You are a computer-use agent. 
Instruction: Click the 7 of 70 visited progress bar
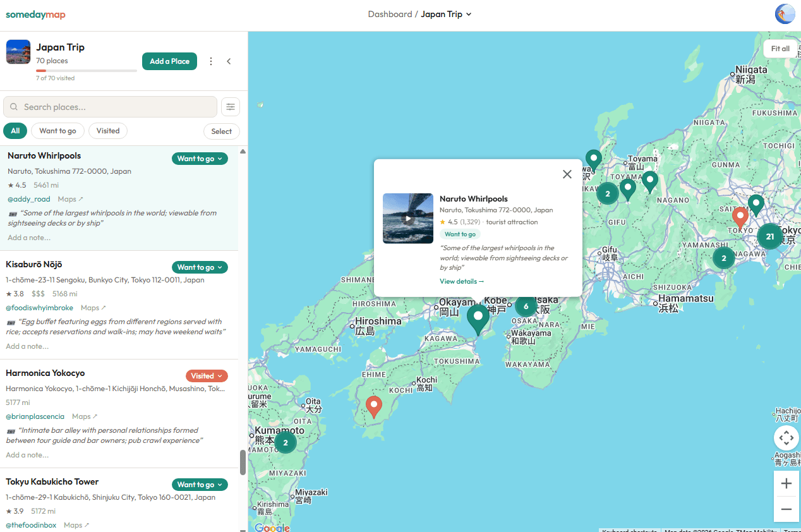(x=87, y=70)
